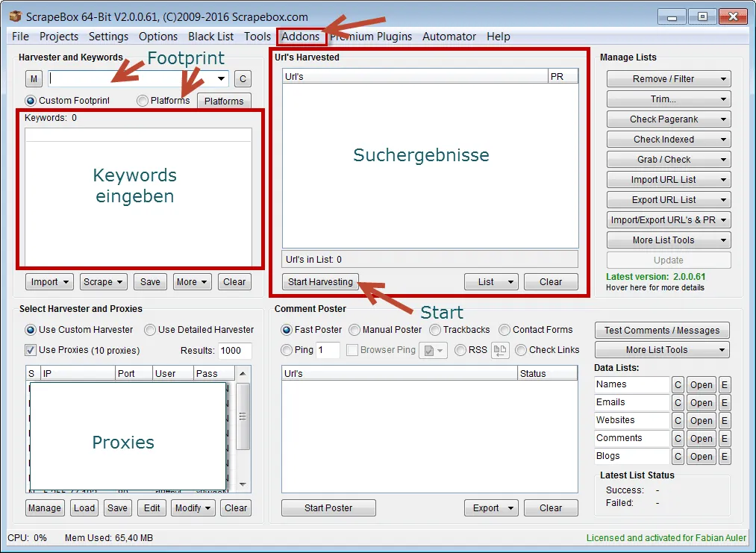Select RSS radio button

click(460, 350)
